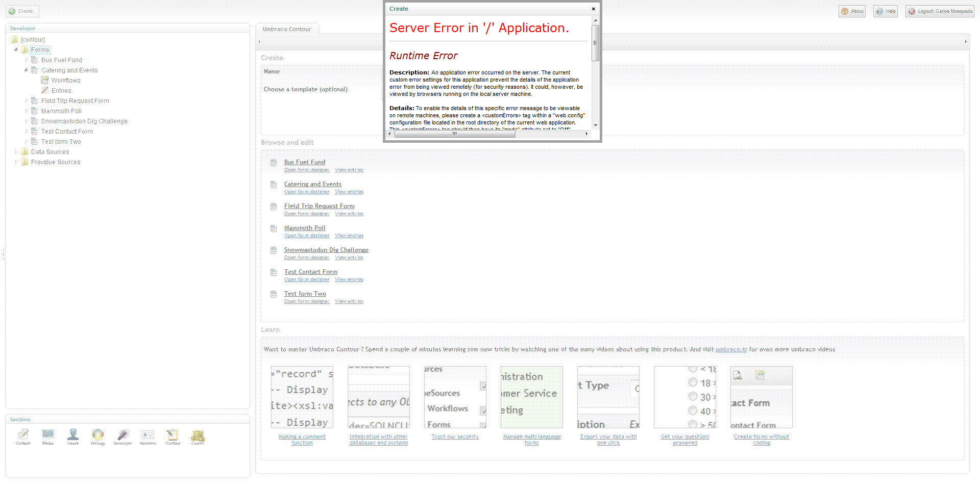Click 'Trust our security' text link
The width and height of the screenshot is (980, 487).
[455, 437]
